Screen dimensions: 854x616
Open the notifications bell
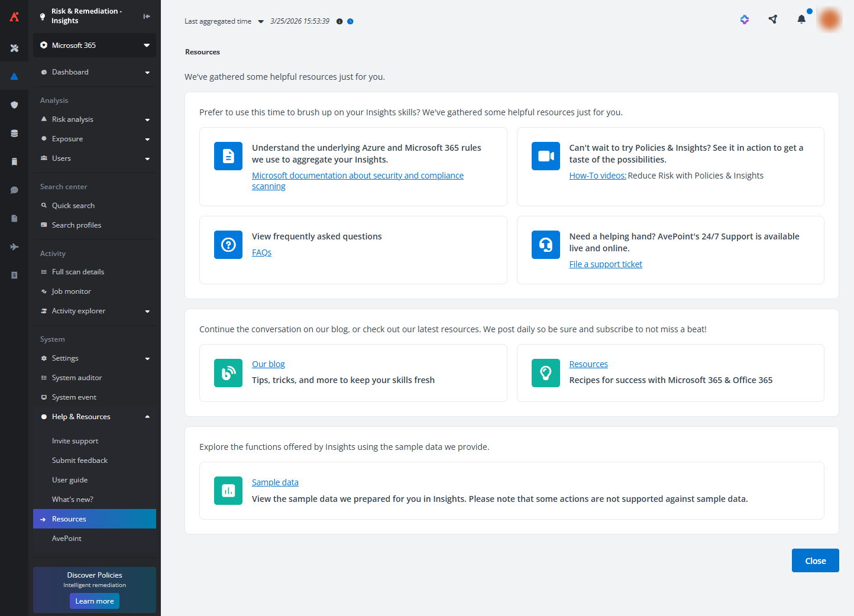[x=801, y=20]
